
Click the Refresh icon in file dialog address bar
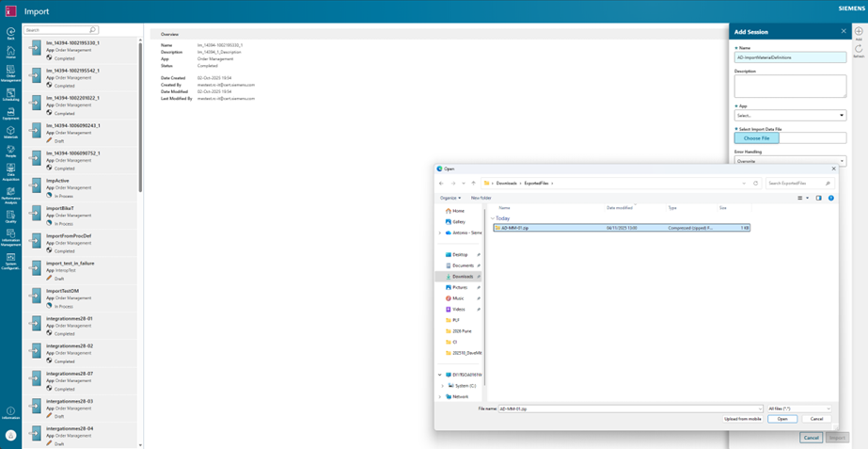point(755,184)
